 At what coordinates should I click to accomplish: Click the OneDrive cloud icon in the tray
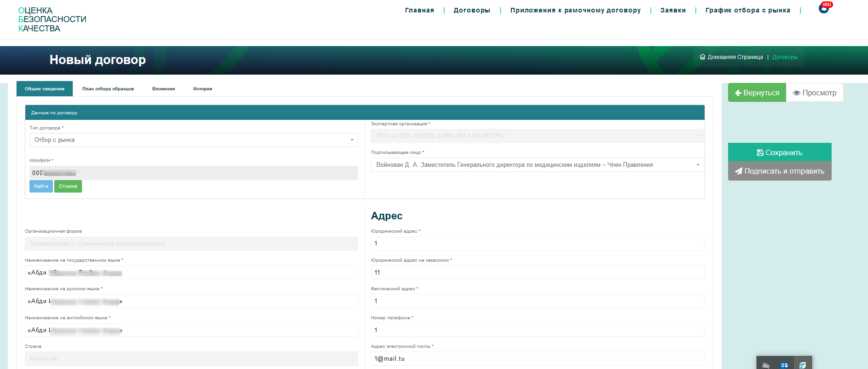pyautogui.click(x=766, y=365)
